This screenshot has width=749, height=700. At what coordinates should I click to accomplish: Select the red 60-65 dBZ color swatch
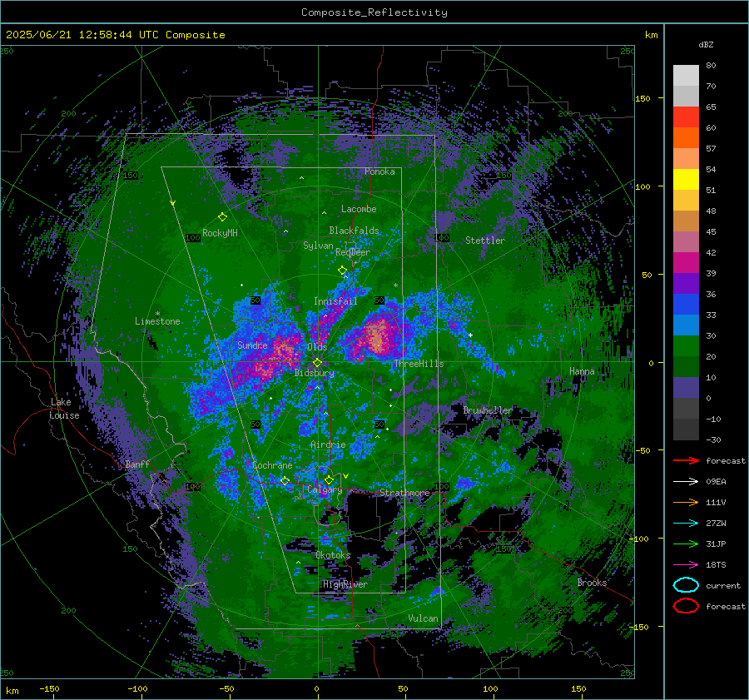(686, 117)
